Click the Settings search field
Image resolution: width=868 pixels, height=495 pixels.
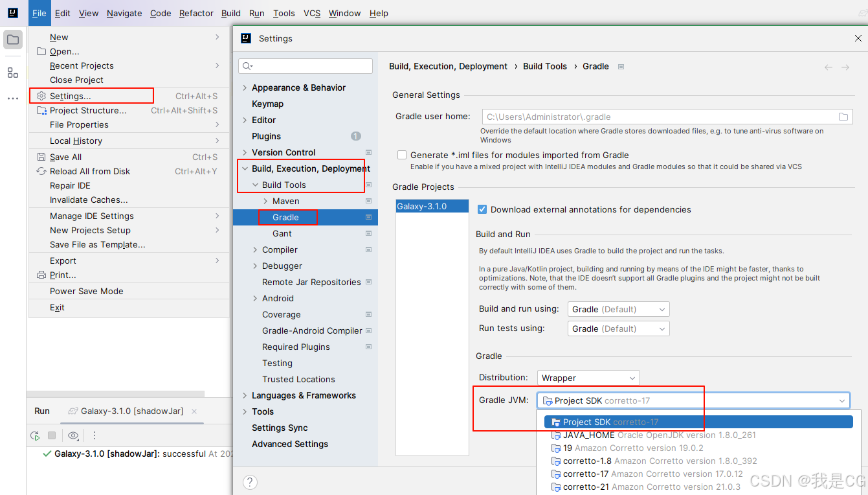tap(306, 66)
